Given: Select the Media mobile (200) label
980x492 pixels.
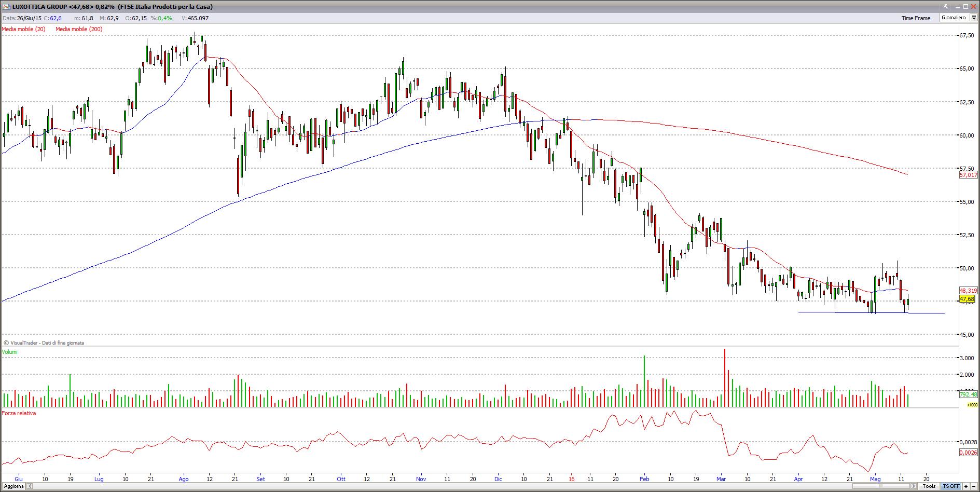Looking at the screenshot, I should coord(79,29).
